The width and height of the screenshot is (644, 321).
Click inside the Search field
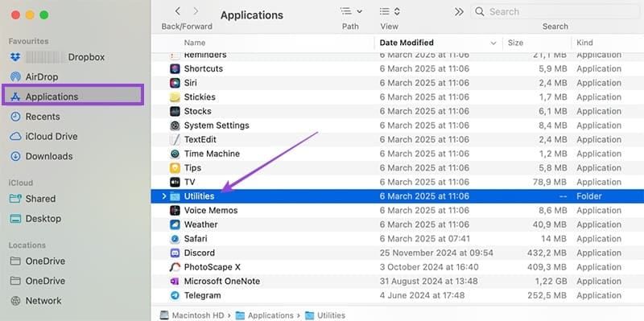tap(555, 11)
